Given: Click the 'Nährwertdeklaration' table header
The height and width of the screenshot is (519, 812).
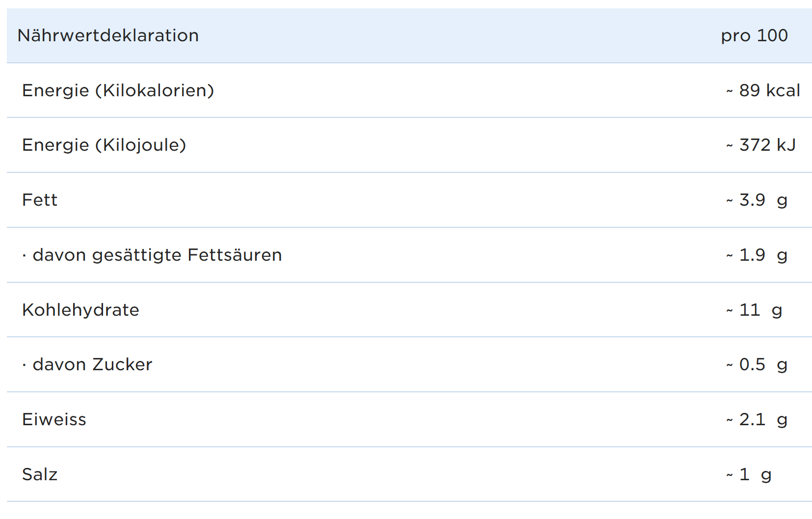Looking at the screenshot, I should (108, 36).
